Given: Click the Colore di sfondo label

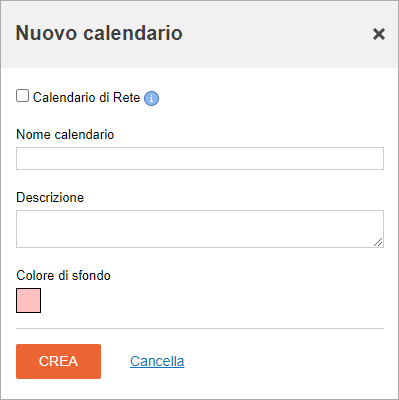Looking at the screenshot, I should click(x=63, y=275).
